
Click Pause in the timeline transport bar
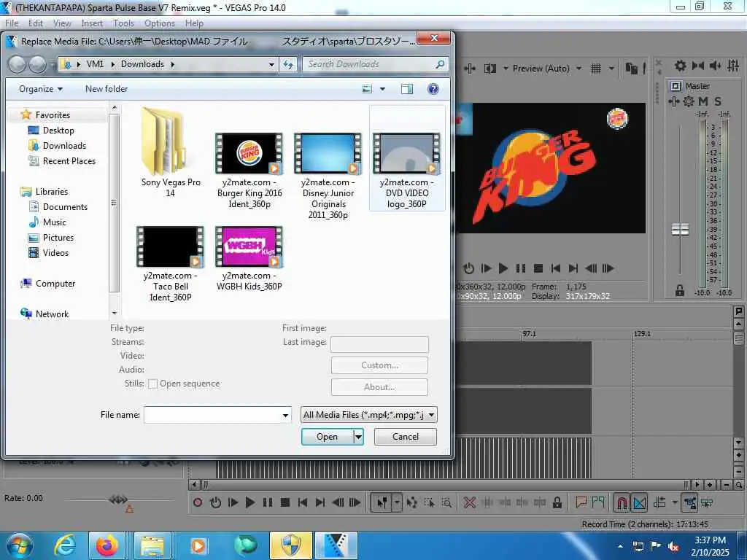point(268,502)
